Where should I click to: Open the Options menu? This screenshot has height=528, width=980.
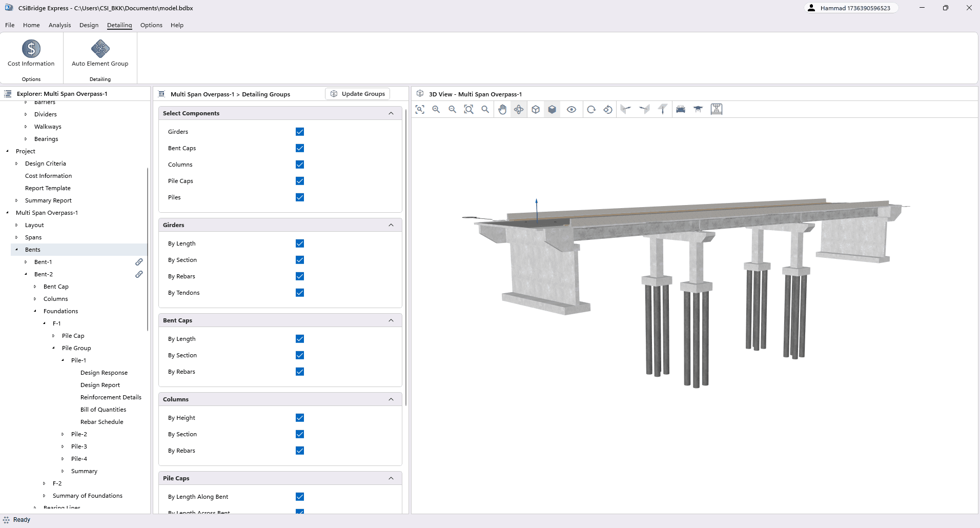click(151, 25)
